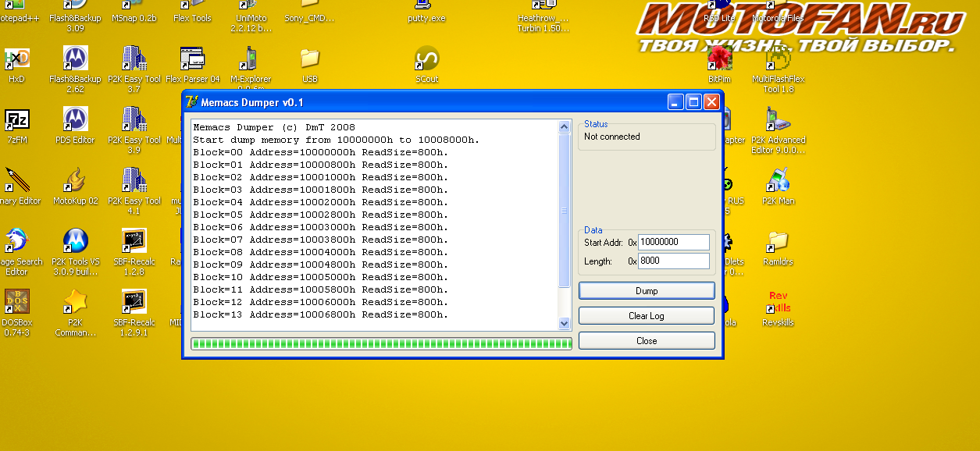Click the Heathrow Turbin desktop label

point(543,23)
